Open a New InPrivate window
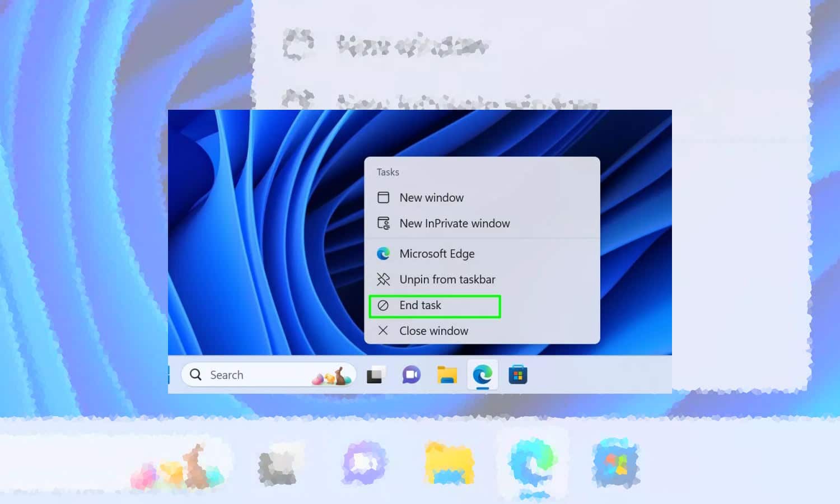The height and width of the screenshot is (504, 840). pos(454,223)
